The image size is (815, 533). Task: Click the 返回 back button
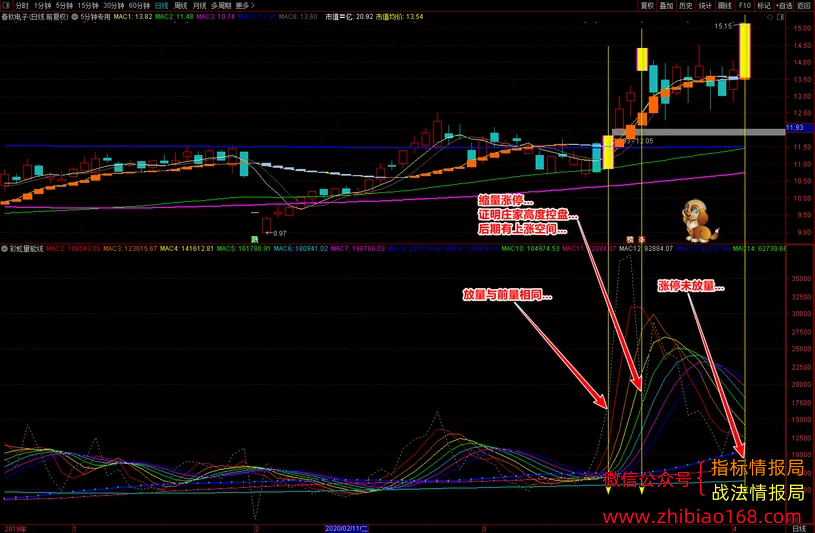point(804,5)
